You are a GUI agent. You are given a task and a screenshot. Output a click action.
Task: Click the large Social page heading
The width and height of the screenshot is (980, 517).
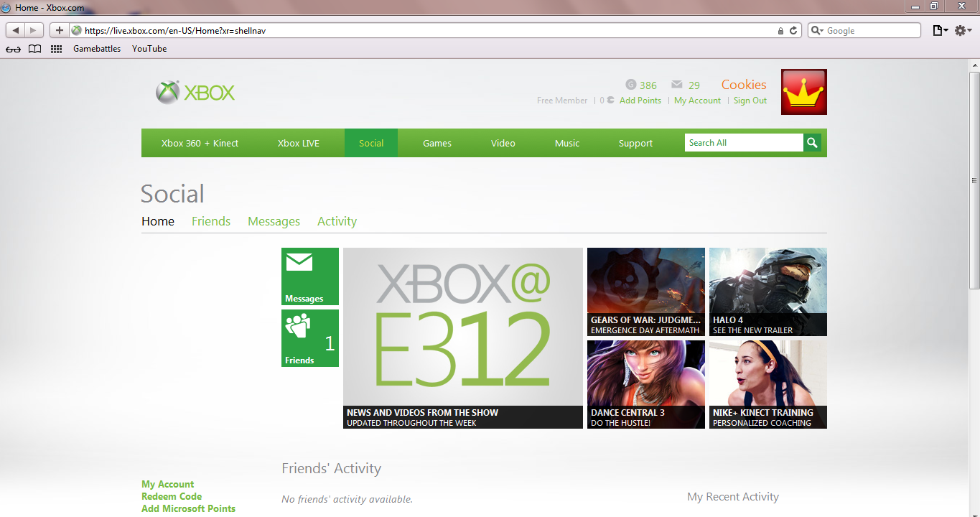coord(172,194)
